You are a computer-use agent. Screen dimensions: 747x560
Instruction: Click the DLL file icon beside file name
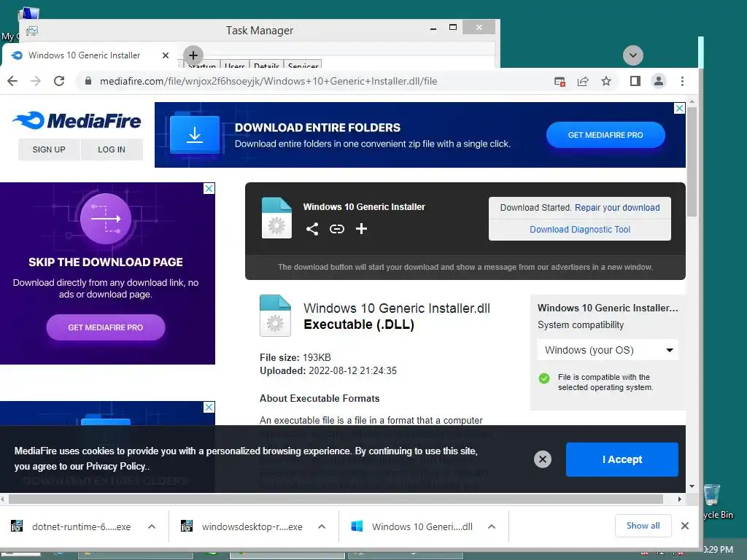click(x=275, y=316)
